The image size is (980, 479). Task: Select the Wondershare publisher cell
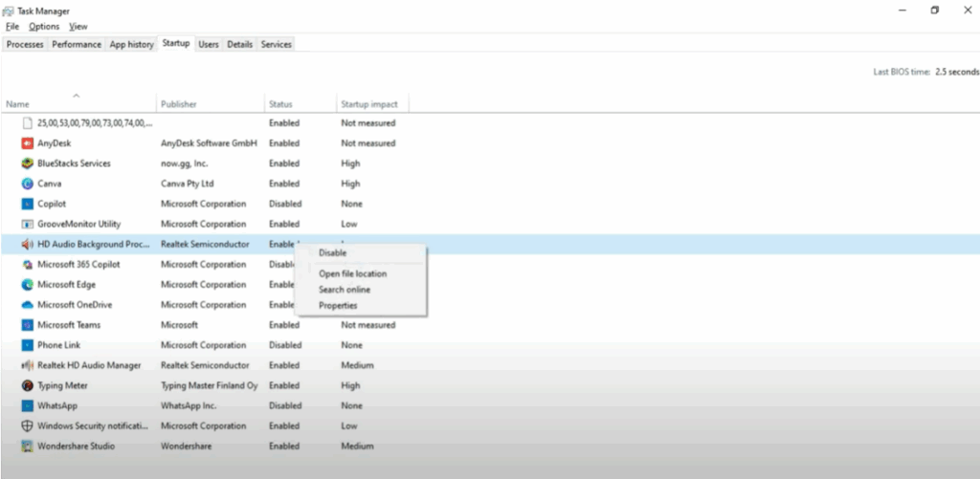pos(187,446)
